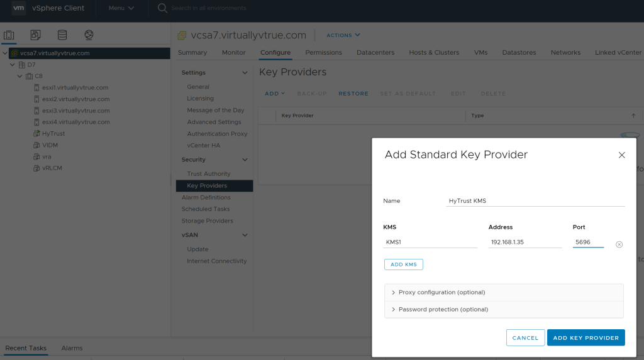Screen dimensions: 644x360
Task: Open the Hosts and Clusters inventory icon
Action: pyautogui.click(x=9, y=35)
